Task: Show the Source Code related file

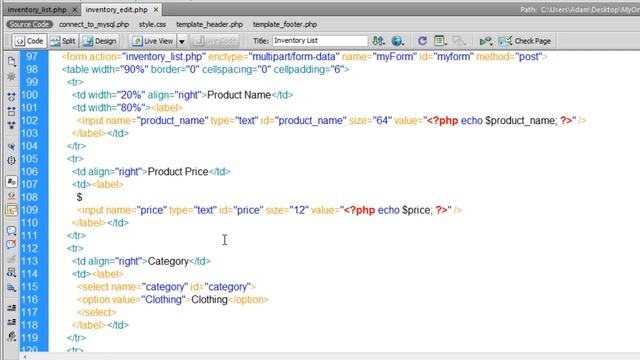Action: coord(29,24)
